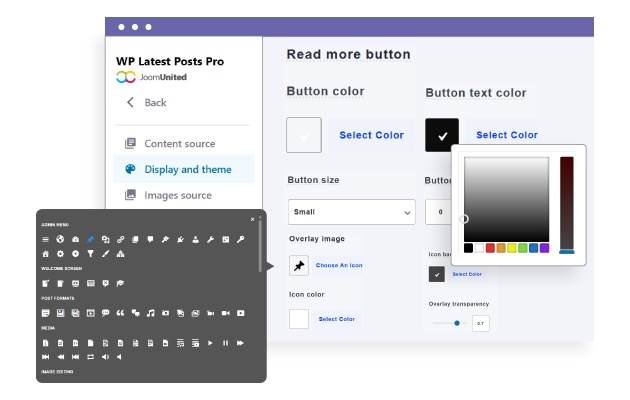The width and height of the screenshot is (630, 400).
Task: Pick the fast-forward double arrow media icon
Action: click(240, 343)
